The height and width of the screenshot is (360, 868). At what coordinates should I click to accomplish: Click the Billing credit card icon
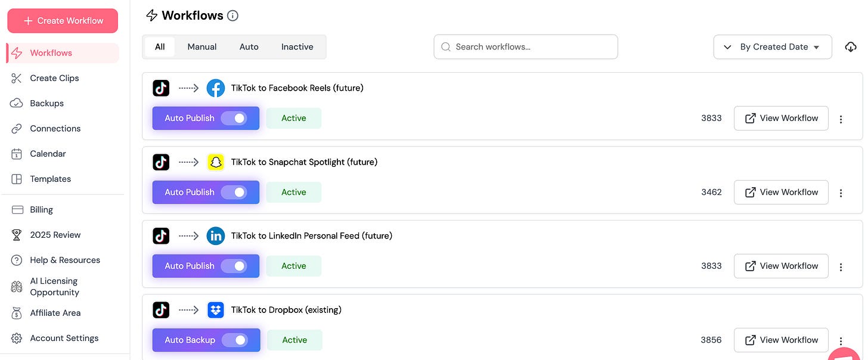pos(17,210)
